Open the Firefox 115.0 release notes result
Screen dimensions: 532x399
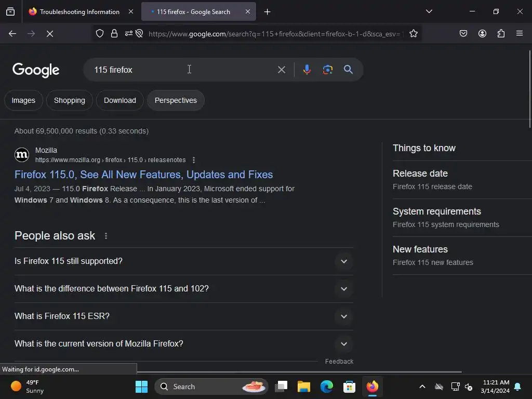coord(143,175)
